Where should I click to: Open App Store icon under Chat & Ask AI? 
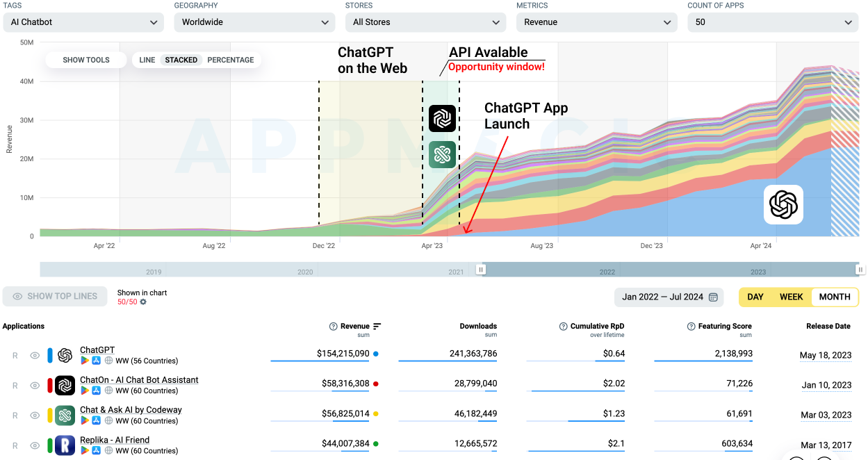97,420
